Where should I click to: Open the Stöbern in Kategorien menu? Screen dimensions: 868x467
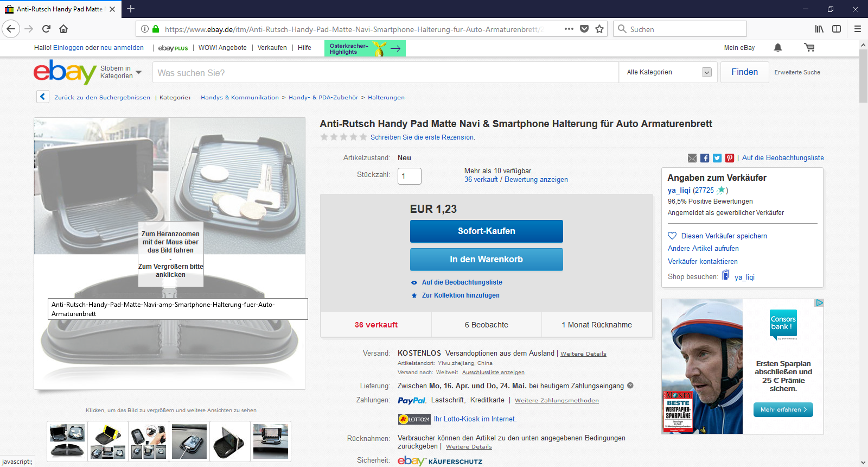[x=120, y=72]
